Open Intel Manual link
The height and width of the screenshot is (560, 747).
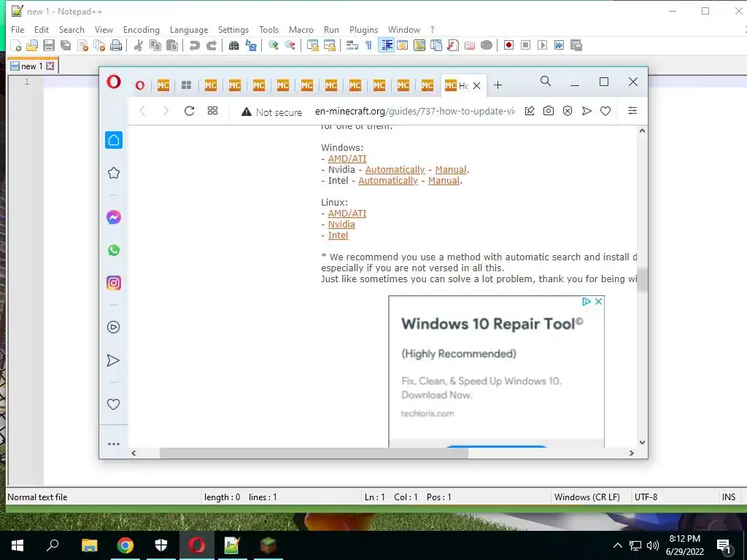click(x=444, y=181)
